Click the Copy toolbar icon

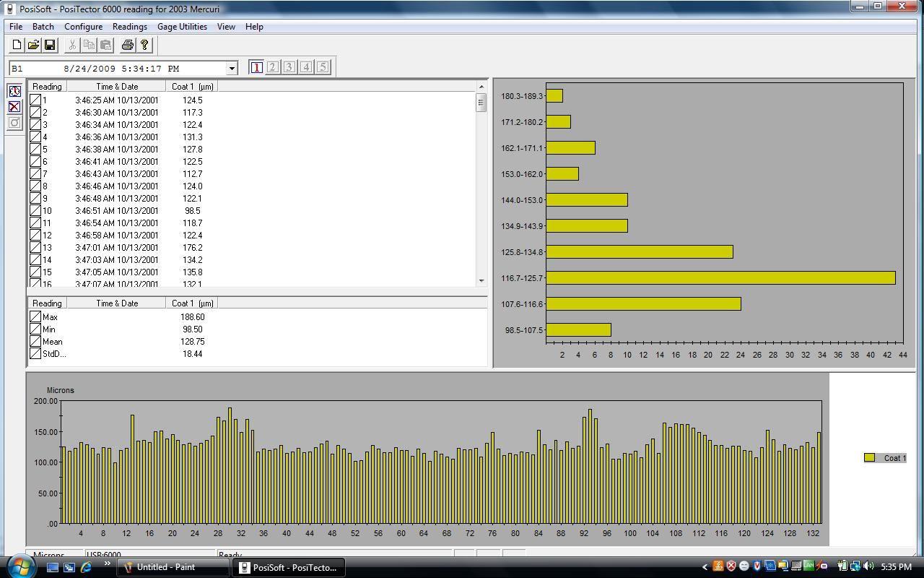[x=89, y=45]
